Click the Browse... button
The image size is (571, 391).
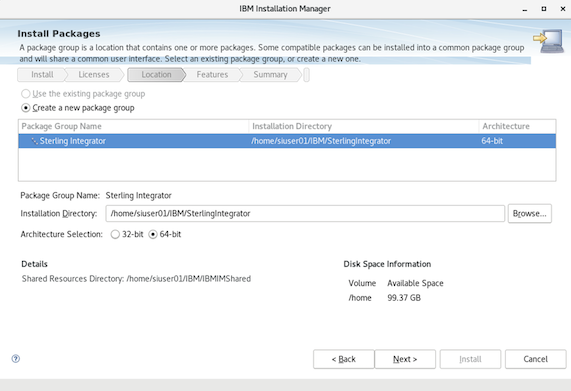529,213
